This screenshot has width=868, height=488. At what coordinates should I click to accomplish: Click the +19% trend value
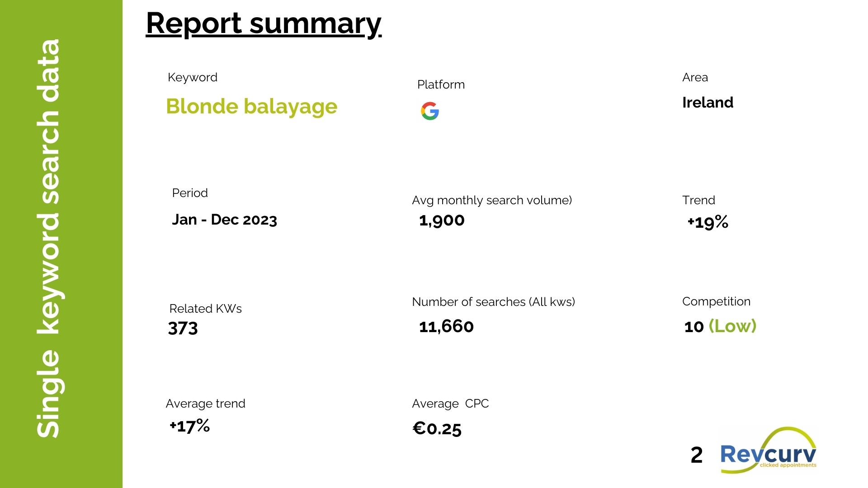tap(708, 222)
